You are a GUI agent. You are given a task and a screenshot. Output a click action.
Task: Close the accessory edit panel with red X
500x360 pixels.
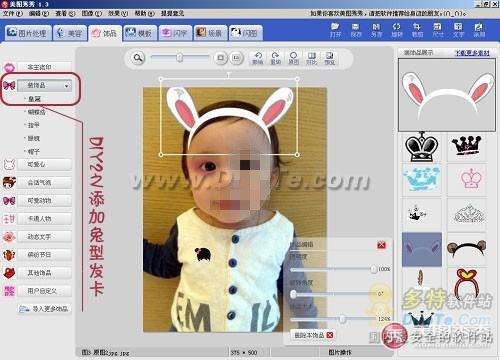(x=381, y=246)
